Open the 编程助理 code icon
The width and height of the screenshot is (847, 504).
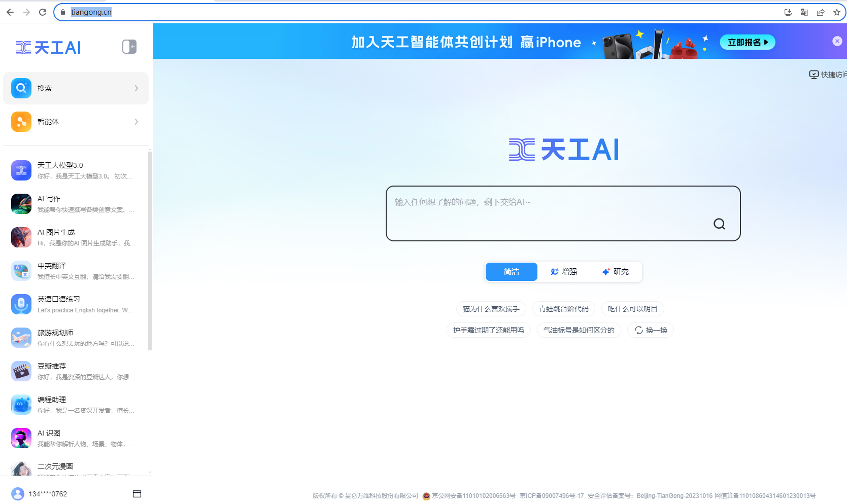pos(21,405)
